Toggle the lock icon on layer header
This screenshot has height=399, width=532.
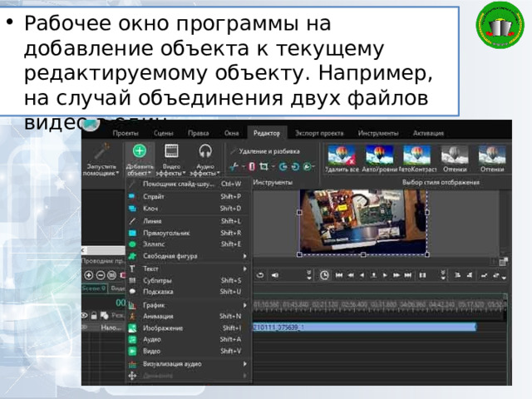pos(94,316)
